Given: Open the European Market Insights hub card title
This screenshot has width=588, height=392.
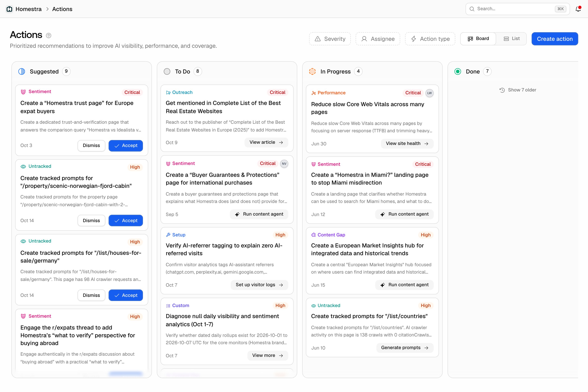Looking at the screenshot, I should pos(367,249).
